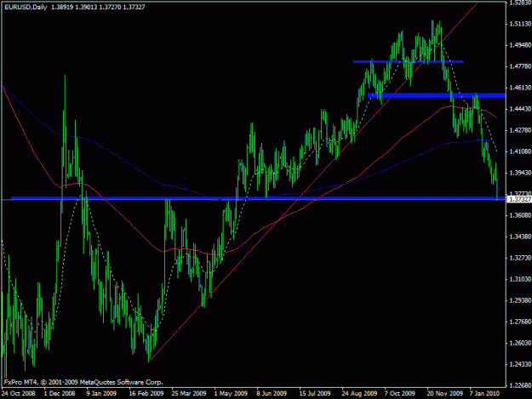The width and height of the screenshot is (532, 399).
Task: Select the current price tag 1.37327
Action: [520, 199]
